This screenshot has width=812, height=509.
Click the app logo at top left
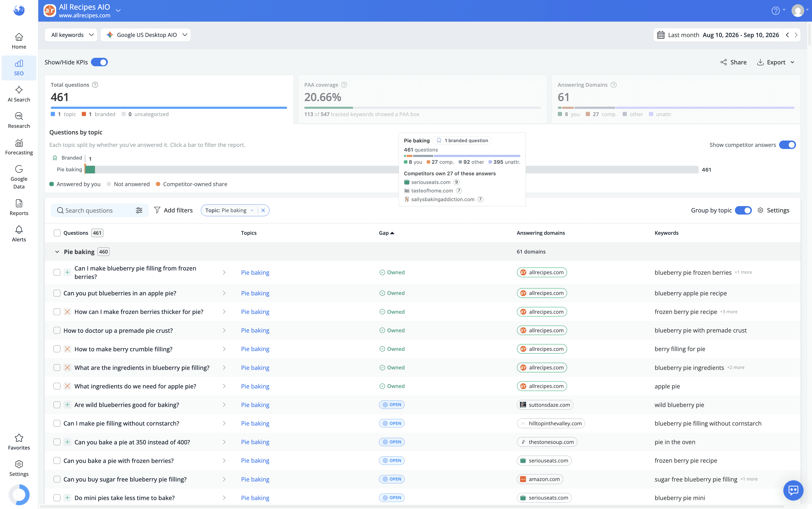coord(19,10)
